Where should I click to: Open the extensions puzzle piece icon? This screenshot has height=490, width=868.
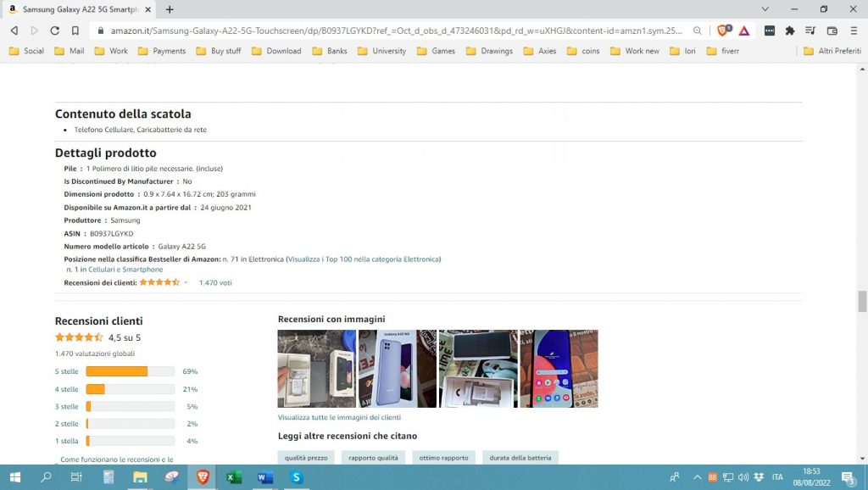[790, 31]
